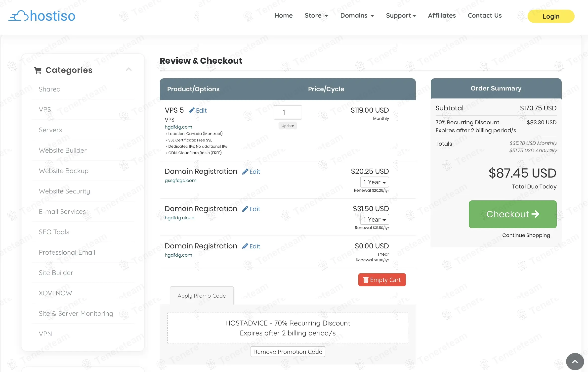Open the Site Builder category
The height and width of the screenshot is (372, 588).
pyautogui.click(x=56, y=273)
